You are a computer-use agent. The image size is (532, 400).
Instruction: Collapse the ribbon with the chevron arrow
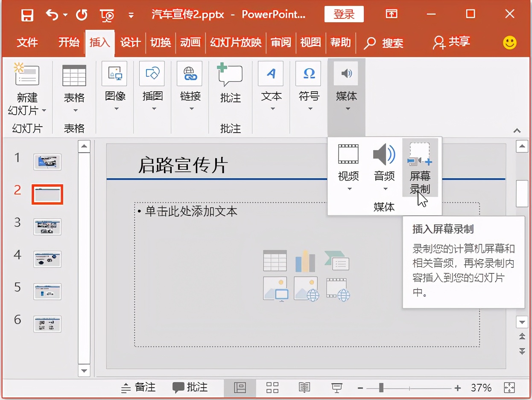click(516, 130)
